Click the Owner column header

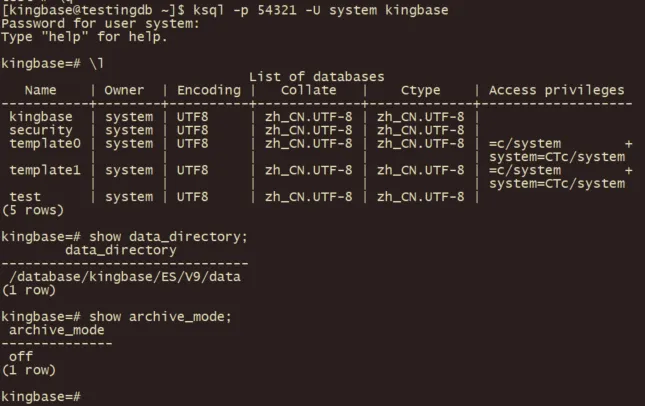coord(124,90)
